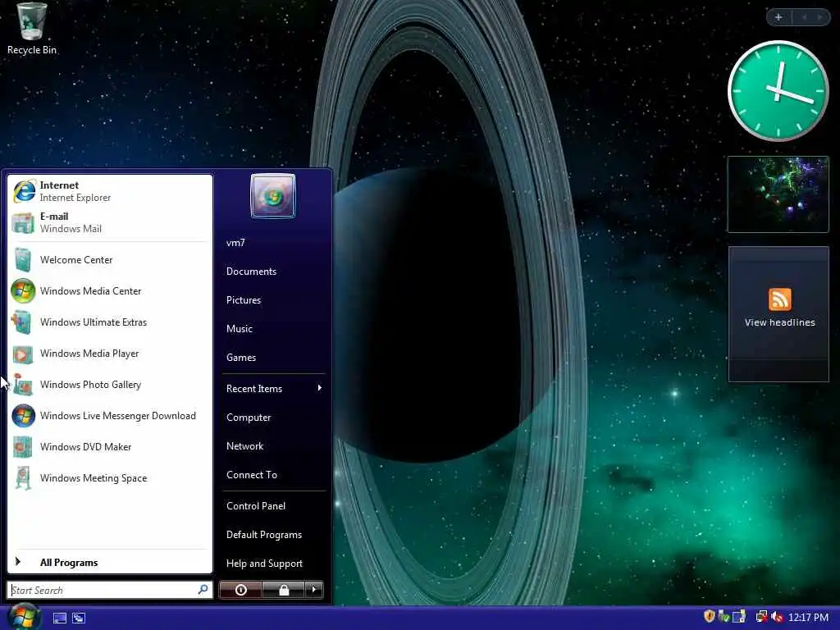Viewport: 840px width, 630px height.
Task: Click the clock gadget
Action: [778, 91]
